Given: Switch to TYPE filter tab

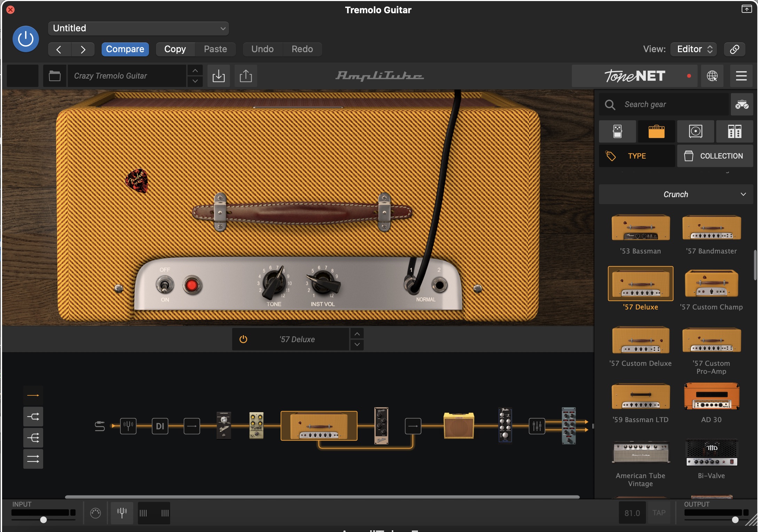Looking at the screenshot, I should [637, 156].
